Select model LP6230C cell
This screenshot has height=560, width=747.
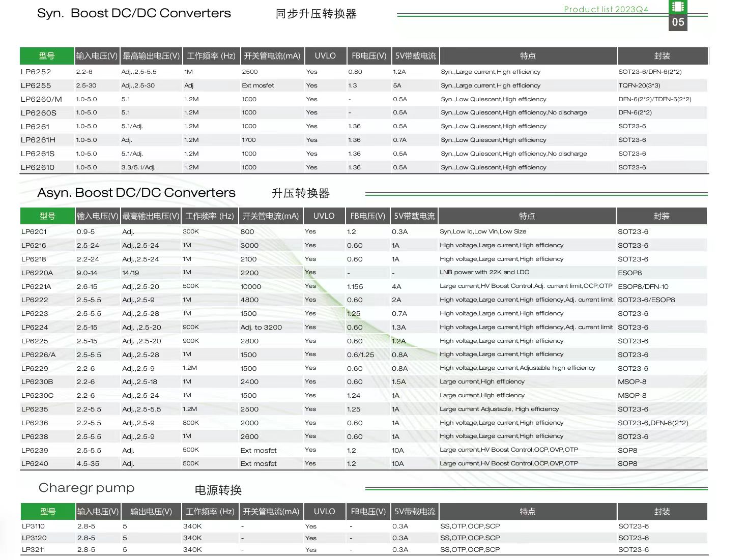pyautogui.click(x=37, y=395)
